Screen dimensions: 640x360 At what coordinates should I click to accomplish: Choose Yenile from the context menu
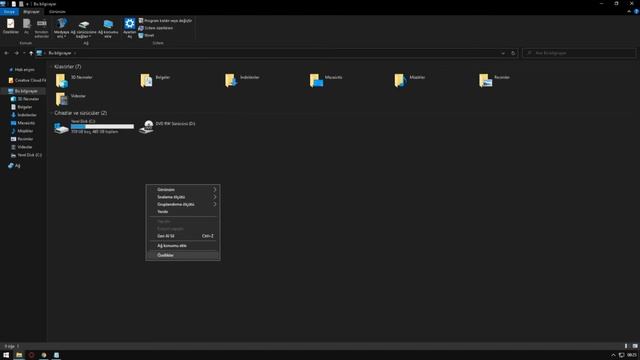(x=183, y=211)
